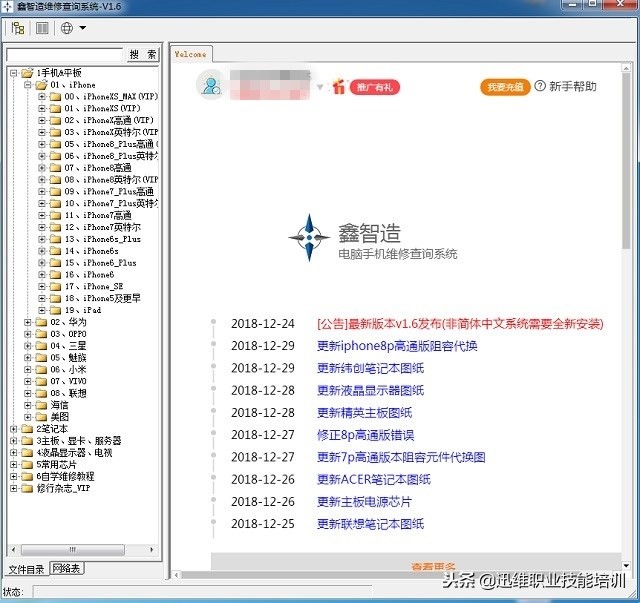Switch to the Welcome tab
The image size is (640, 603).
point(191,54)
